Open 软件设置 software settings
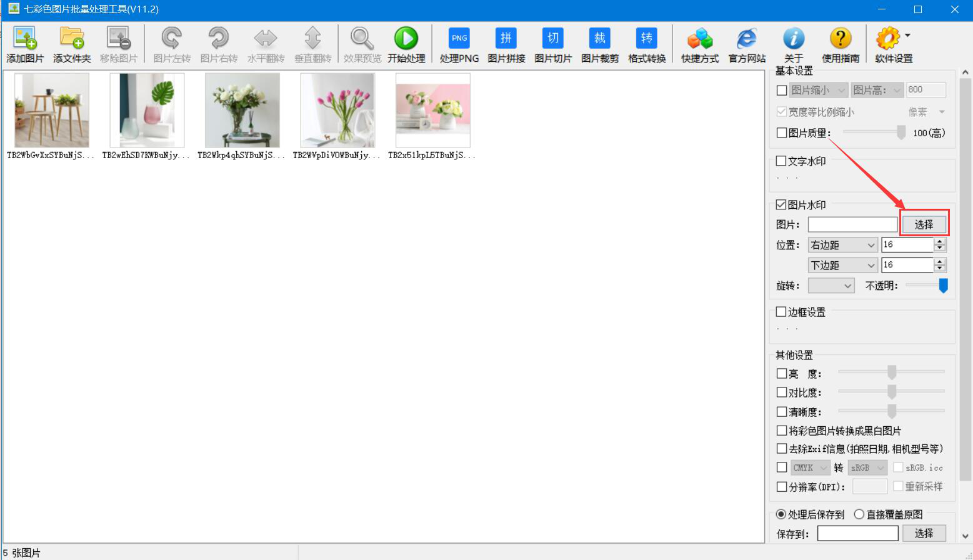 (892, 44)
